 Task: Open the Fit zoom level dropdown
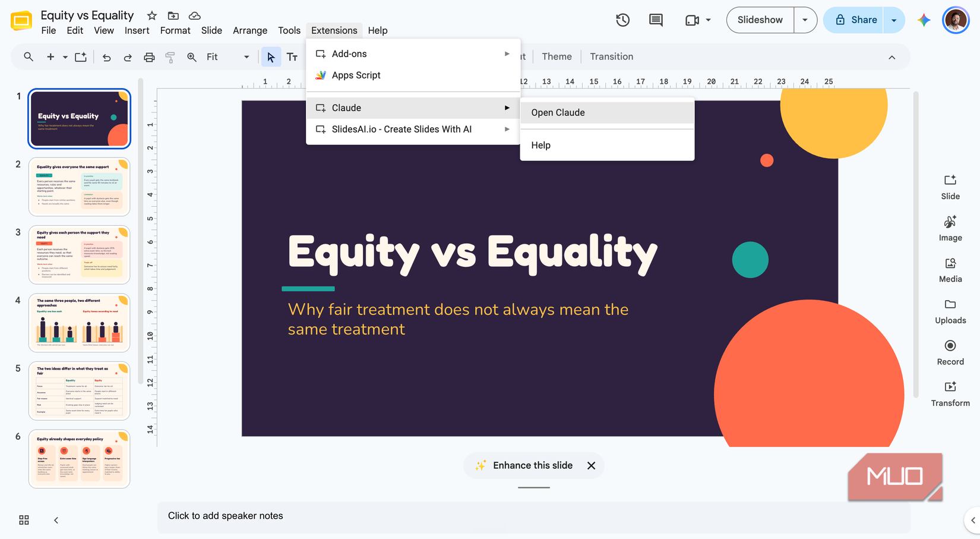coord(227,57)
